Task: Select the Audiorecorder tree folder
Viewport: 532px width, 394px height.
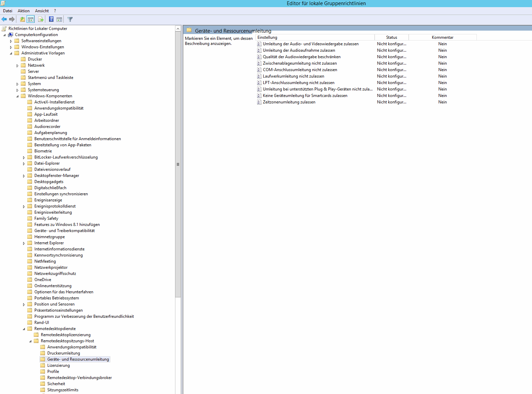Action: tap(47, 127)
